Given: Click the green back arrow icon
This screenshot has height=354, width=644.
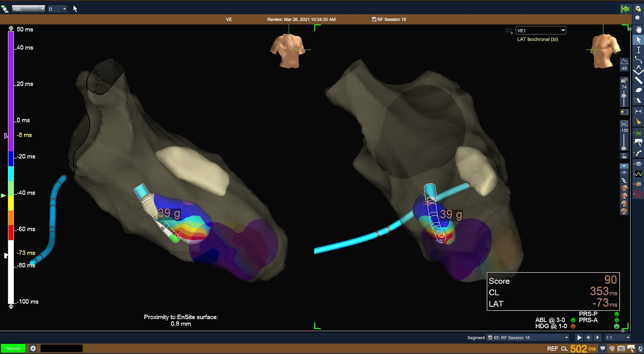Looking at the screenshot, I should (625, 9).
